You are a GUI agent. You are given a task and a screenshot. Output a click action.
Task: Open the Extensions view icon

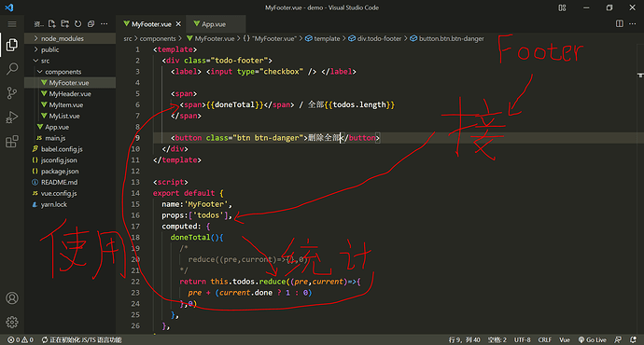coord(12,142)
